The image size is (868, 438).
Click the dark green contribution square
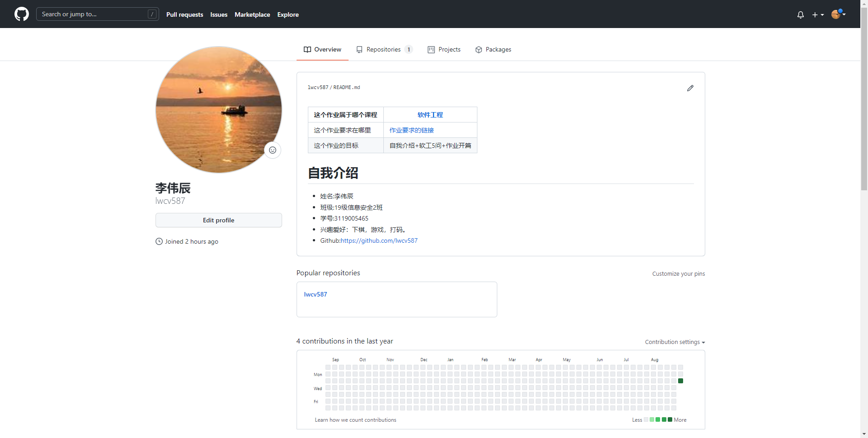coord(681,381)
